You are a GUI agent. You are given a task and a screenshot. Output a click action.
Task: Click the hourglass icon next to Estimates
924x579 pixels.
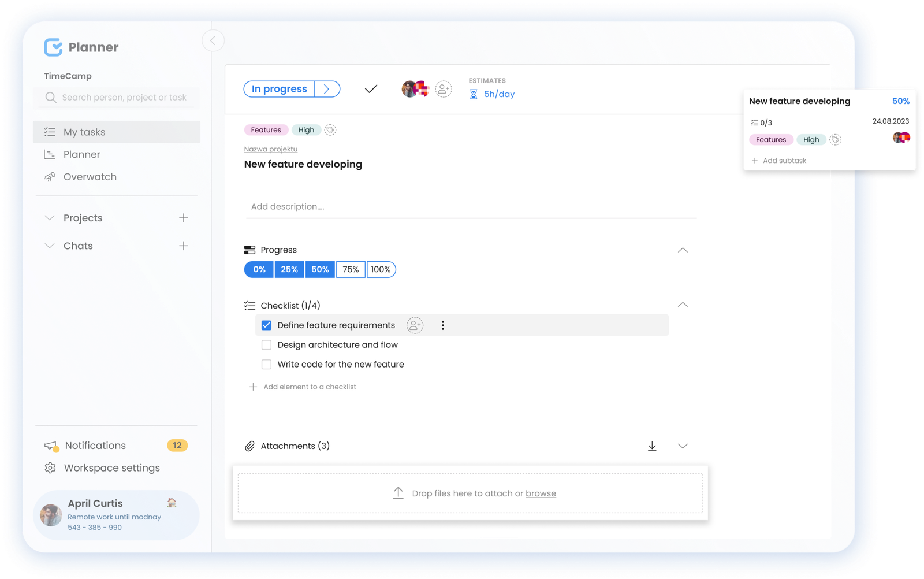pos(474,94)
